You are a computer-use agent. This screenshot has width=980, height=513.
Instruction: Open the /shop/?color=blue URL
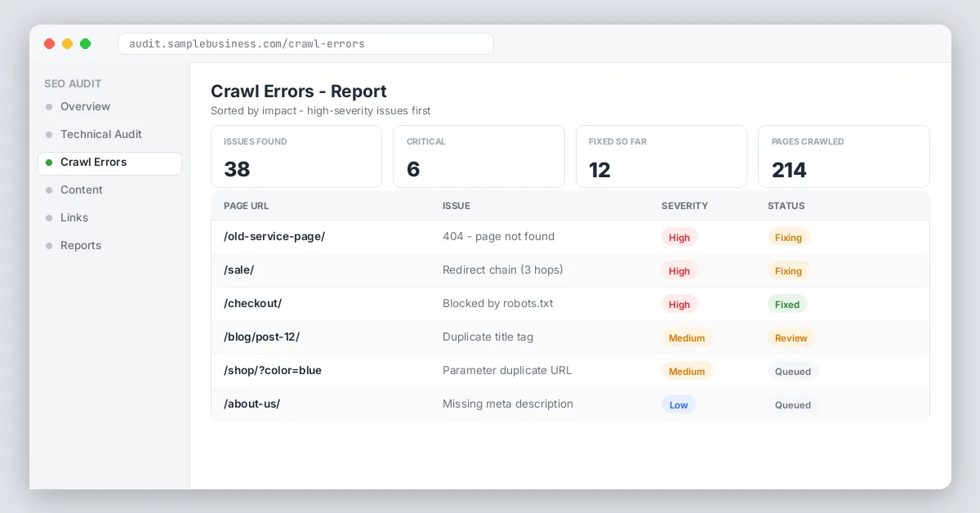273,370
